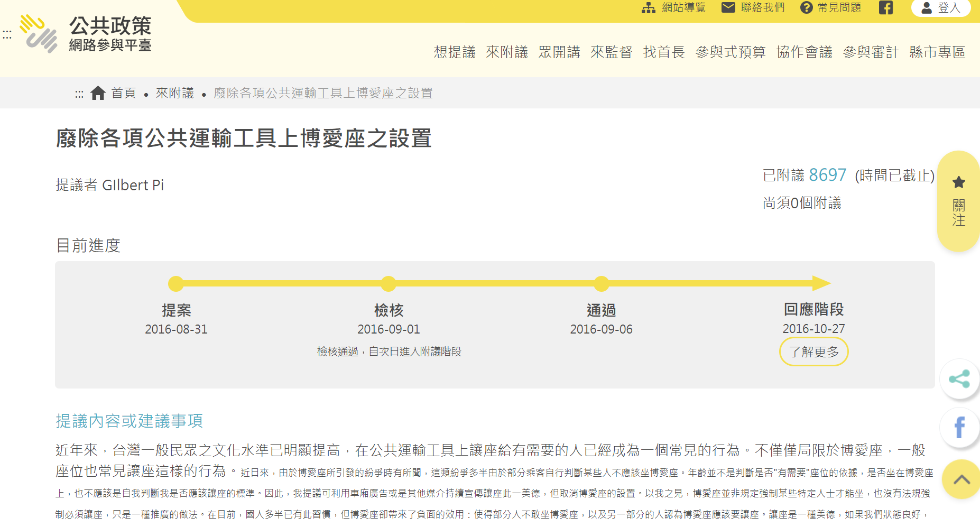Click the 關注 star icon
This screenshot has width=980, height=527.
pyautogui.click(x=958, y=182)
